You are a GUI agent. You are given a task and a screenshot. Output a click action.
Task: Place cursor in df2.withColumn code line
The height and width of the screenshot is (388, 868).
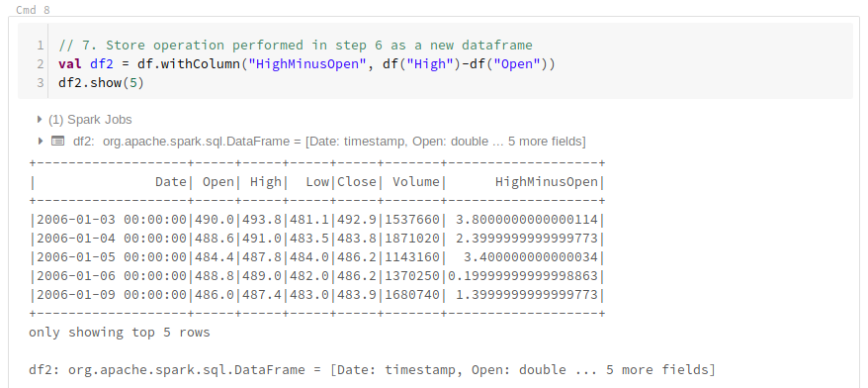coord(306,64)
